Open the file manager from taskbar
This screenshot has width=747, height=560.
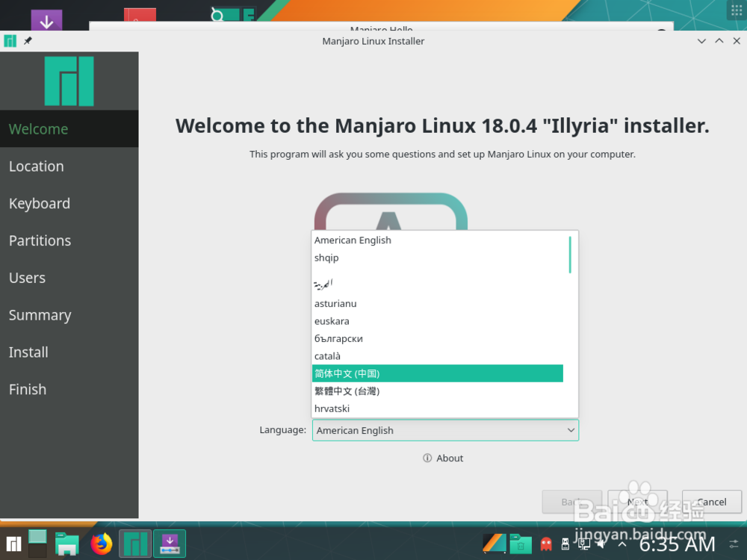66,544
